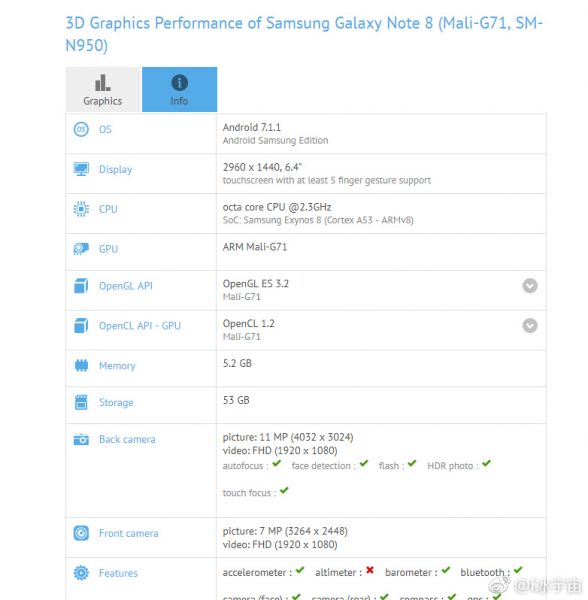Viewport: 588px width, 600px height.
Task: Expand the OpenCL 1.2 details arrow
Action: [530, 326]
